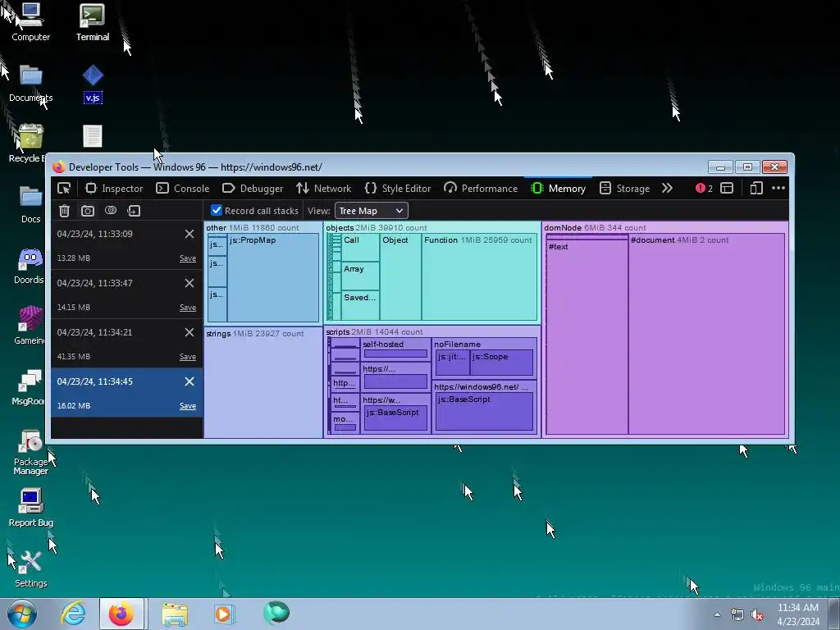Click the noFilename scripts block

click(484, 358)
